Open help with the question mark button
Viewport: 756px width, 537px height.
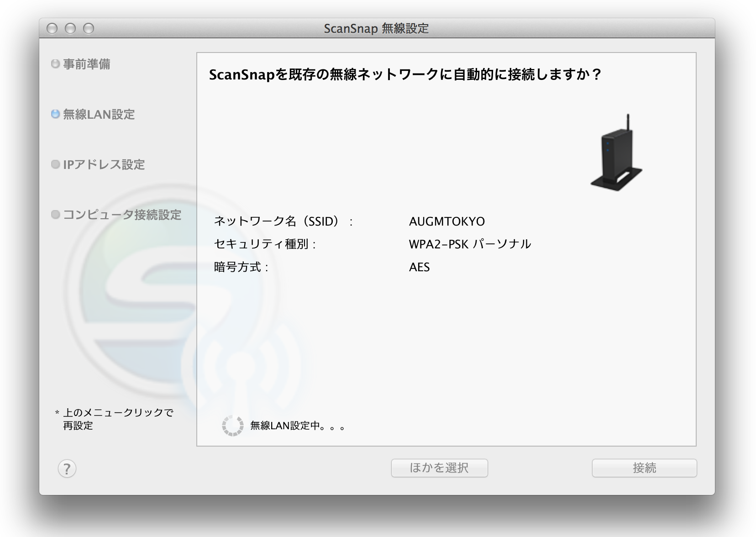tap(67, 469)
